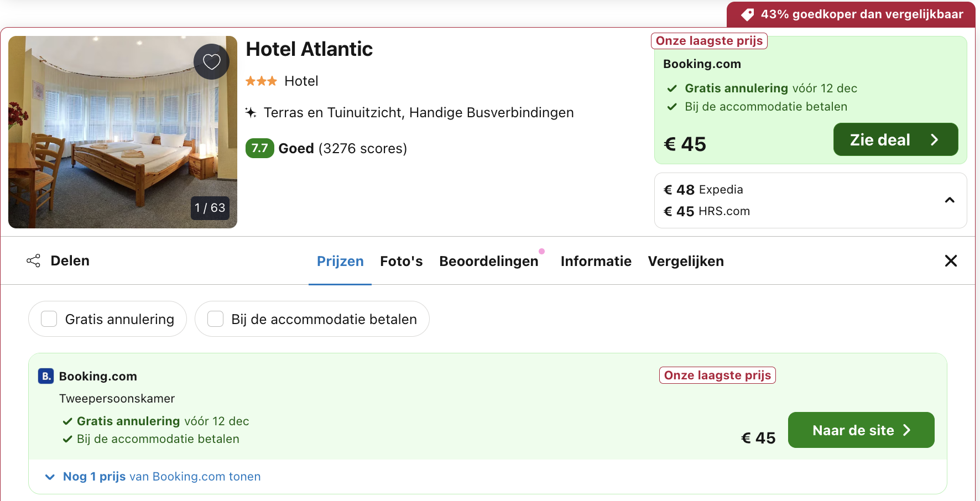
Task: Click the Naar de site button
Action: [861, 430]
